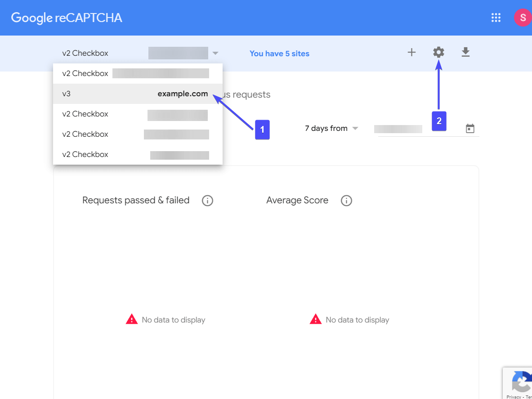
Task: Open the Google apps grid
Action: pyautogui.click(x=496, y=18)
